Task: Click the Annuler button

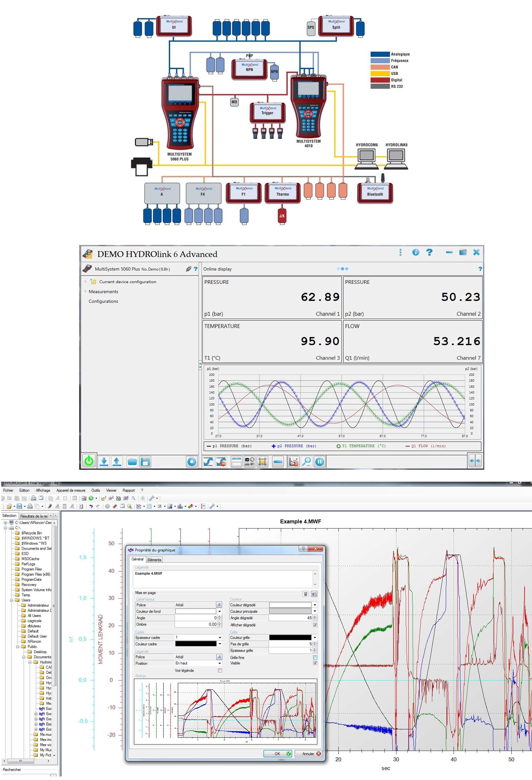Action: [x=308, y=754]
